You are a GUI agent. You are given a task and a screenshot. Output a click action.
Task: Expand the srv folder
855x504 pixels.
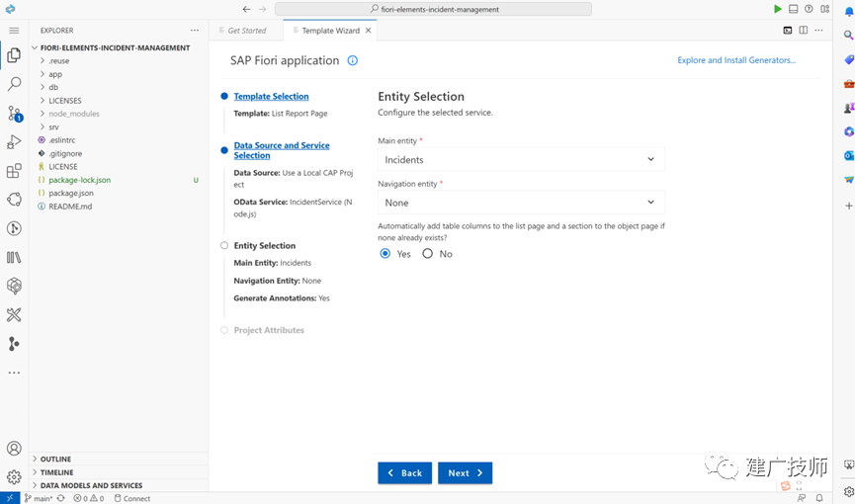(53, 127)
